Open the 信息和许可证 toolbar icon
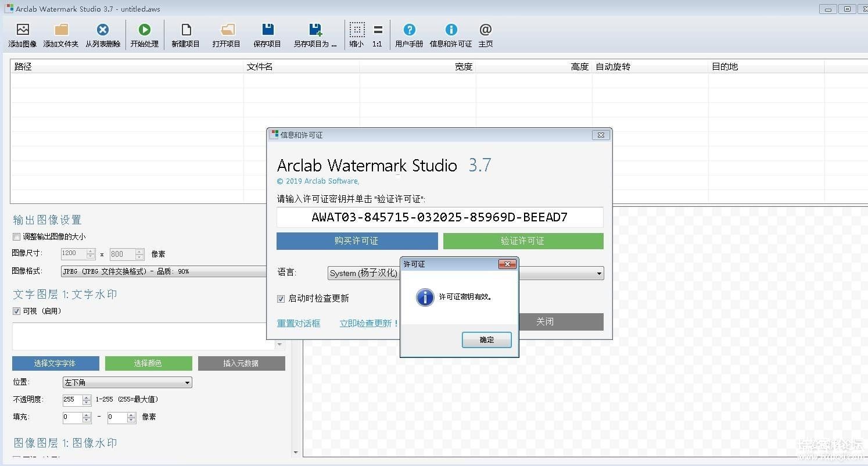The width and height of the screenshot is (868, 466). [x=451, y=35]
